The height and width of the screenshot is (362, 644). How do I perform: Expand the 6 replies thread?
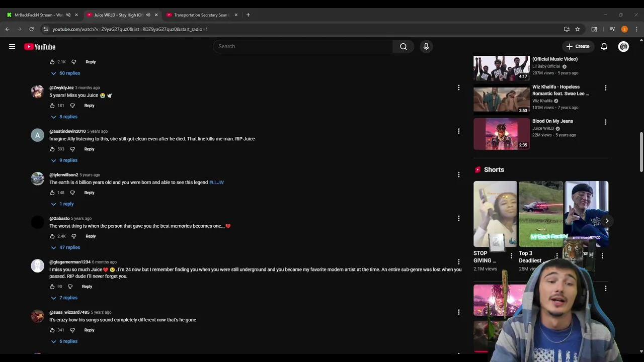pyautogui.click(x=64, y=341)
